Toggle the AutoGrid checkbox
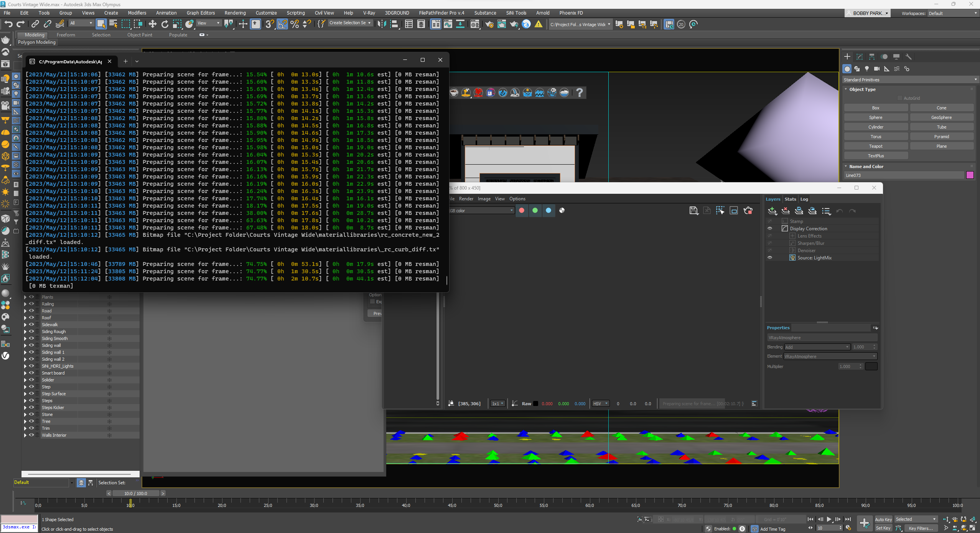This screenshot has width=980, height=533. [x=900, y=98]
